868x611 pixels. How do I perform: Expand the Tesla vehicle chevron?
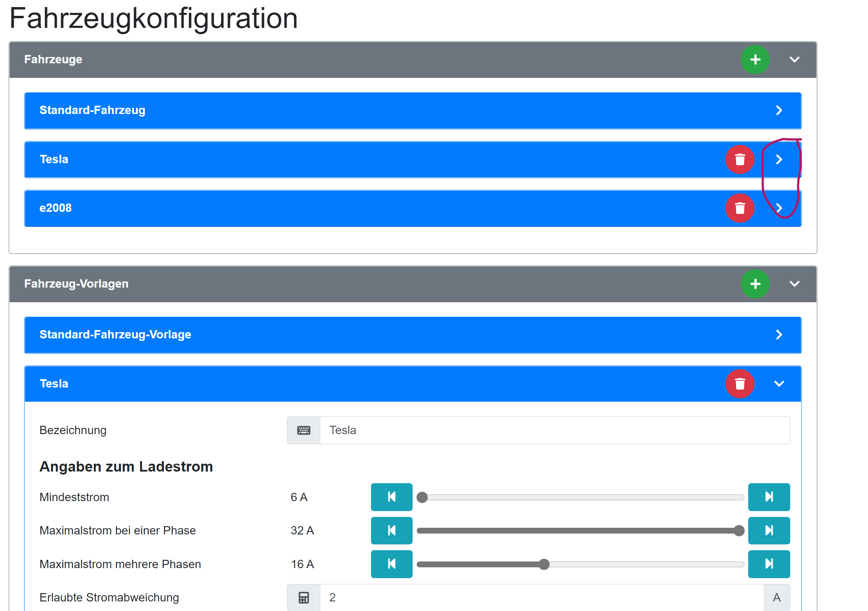click(779, 159)
